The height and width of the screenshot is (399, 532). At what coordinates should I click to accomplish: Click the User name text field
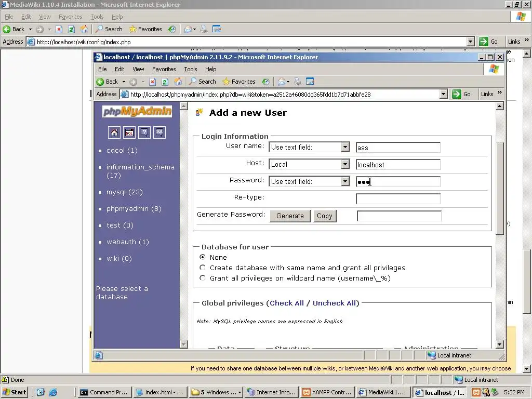(398, 147)
